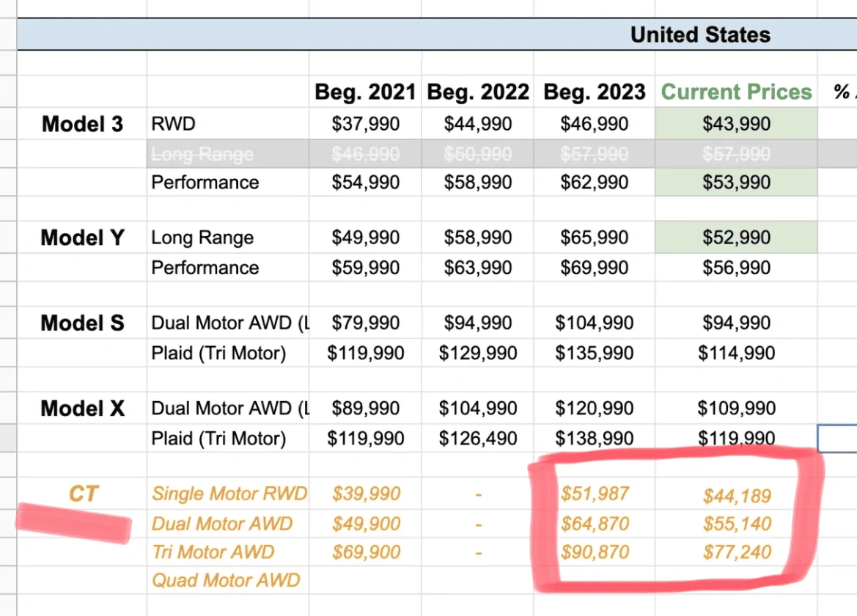Select Model X Plaid Beg. 2022 price $126,490

(x=478, y=439)
